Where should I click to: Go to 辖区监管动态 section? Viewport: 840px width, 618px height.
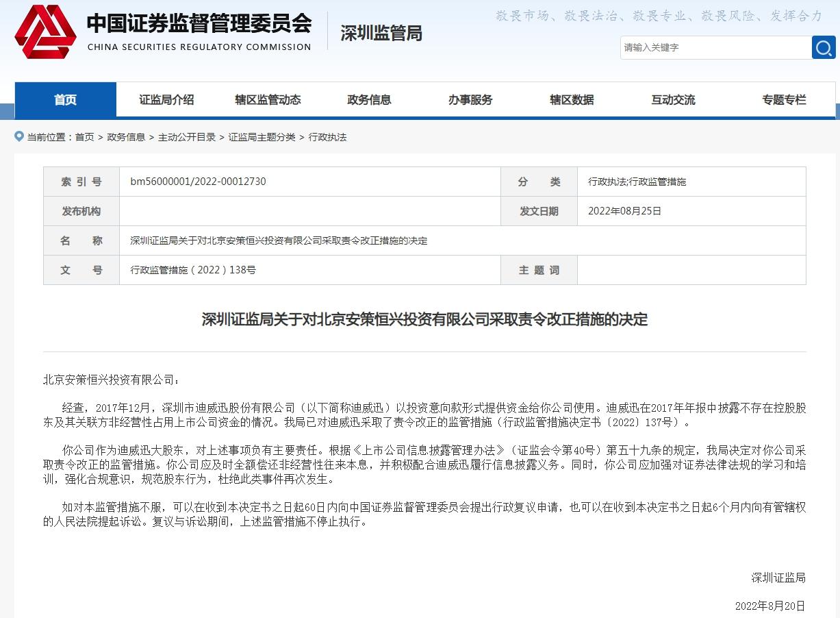point(268,100)
